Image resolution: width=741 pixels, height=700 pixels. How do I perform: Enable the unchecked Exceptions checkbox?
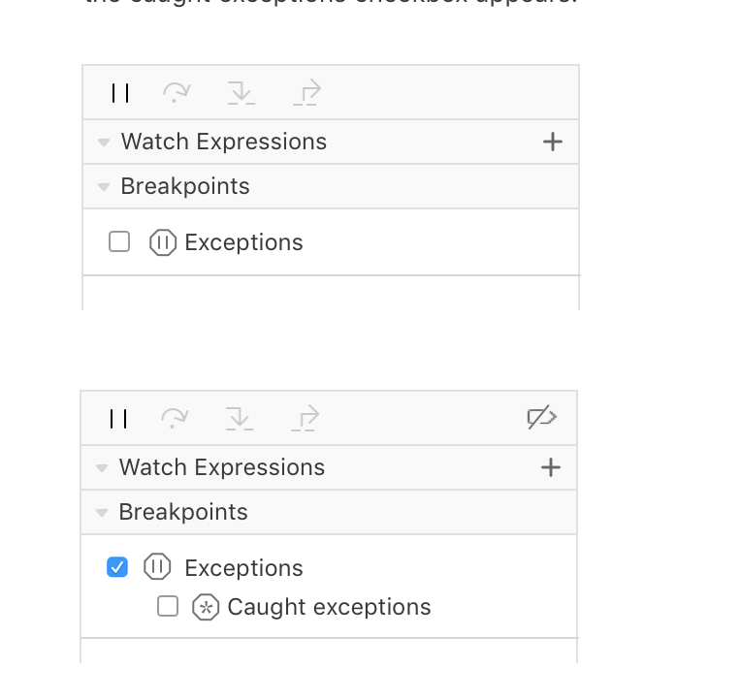pyautogui.click(x=119, y=242)
